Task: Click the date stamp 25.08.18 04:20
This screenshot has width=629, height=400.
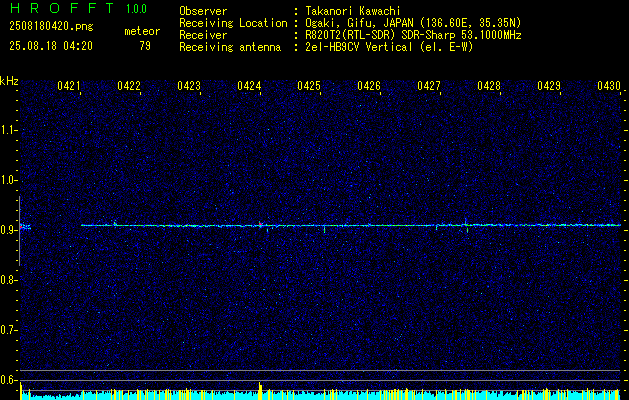Action: pos(51,46)
